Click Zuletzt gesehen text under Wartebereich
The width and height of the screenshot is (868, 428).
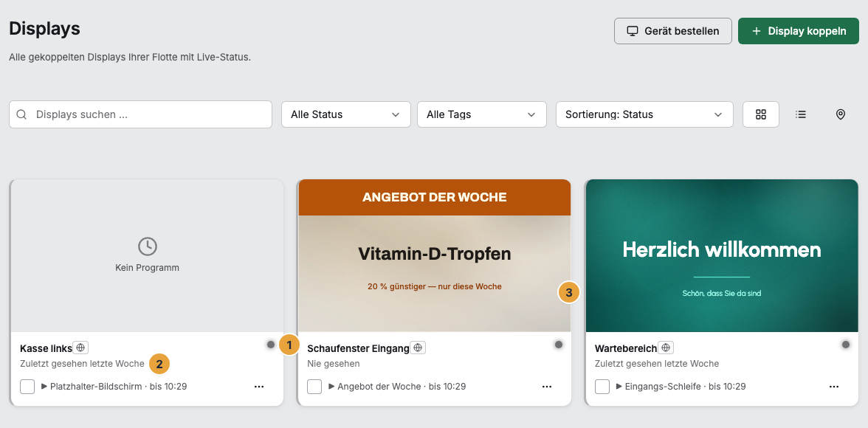[x=657, y=364]
